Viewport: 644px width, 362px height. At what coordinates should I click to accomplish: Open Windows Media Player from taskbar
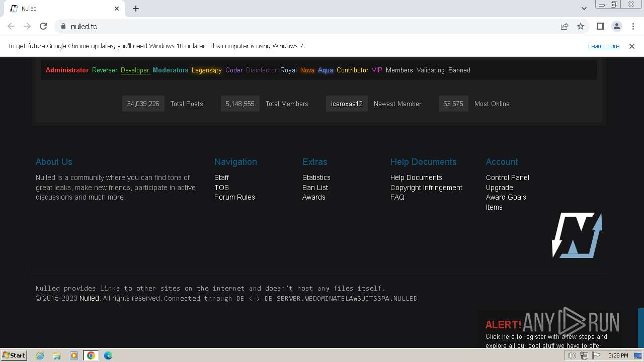pos(74,355)
